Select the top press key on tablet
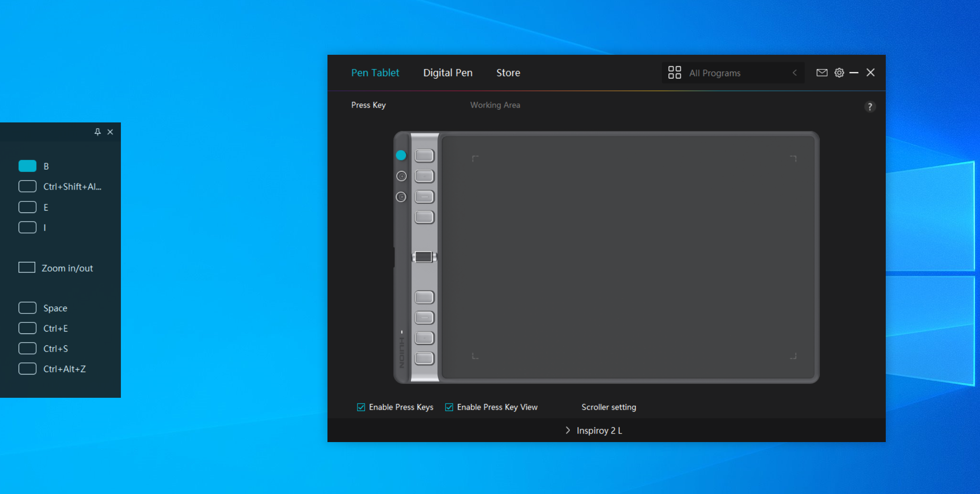The width and height of the screenshot is (980, 494). click(x=424, y=156)
